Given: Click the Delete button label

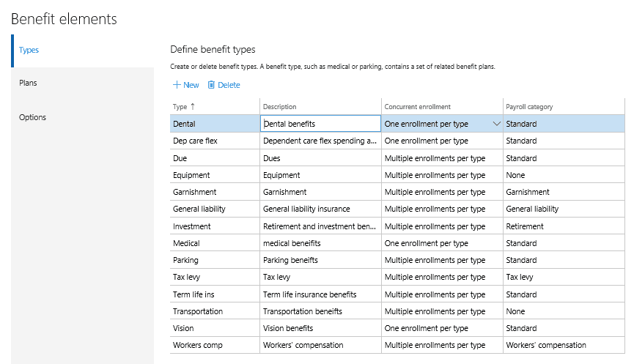Looking at the screenshot, I should (x=229, y=85).
